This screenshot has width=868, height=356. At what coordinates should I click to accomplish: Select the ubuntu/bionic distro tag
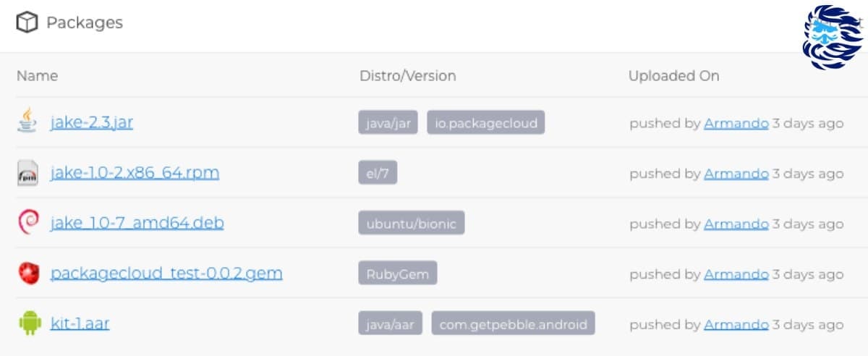tap(411, 223)
